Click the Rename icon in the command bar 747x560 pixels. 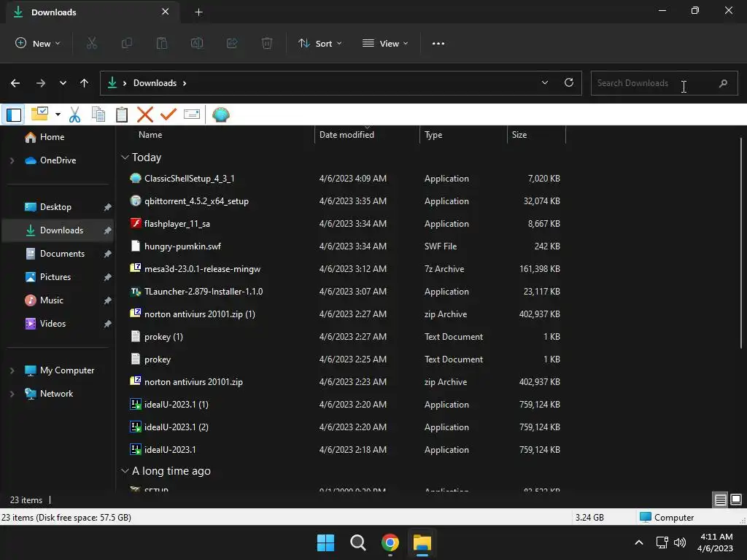[197, 43]
